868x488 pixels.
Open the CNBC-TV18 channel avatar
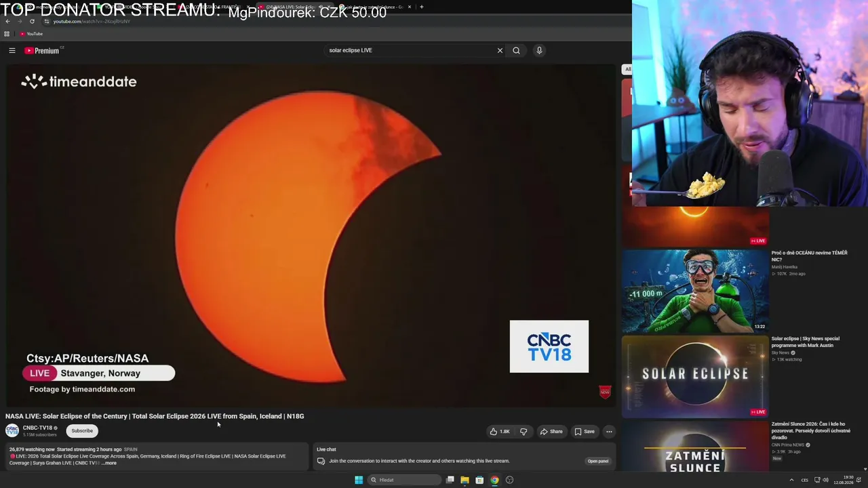[x=12, y=430]
